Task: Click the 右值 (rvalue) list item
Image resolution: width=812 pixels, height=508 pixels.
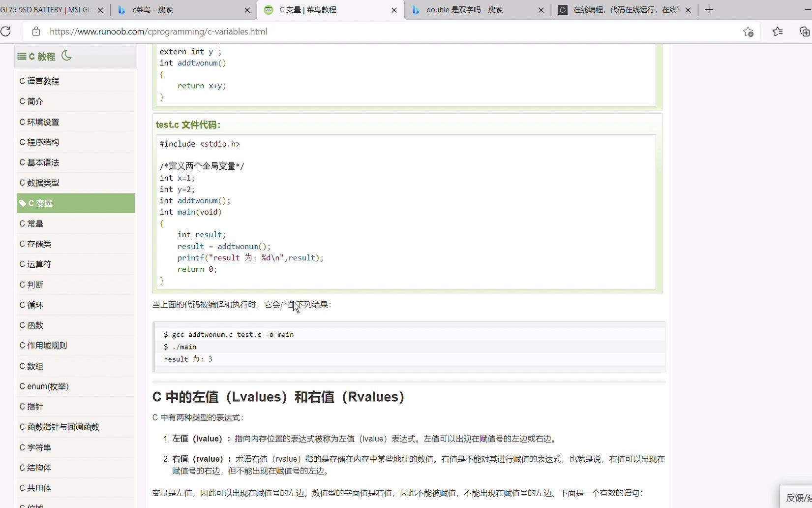Action: pos(419,465)
